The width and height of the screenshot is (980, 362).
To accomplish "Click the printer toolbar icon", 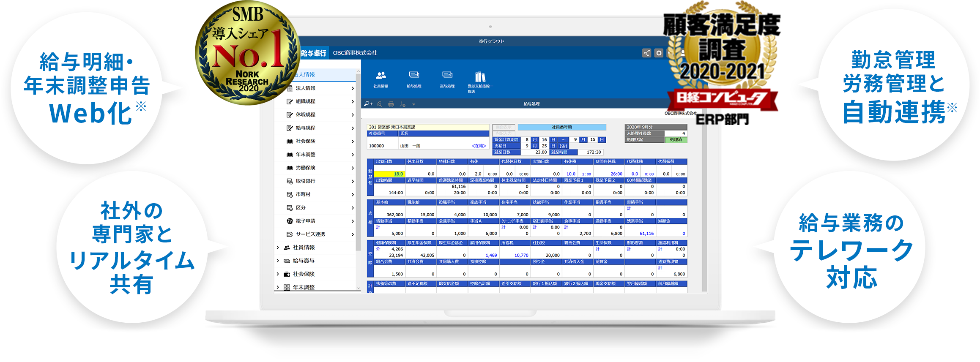I will click(391, 104).
